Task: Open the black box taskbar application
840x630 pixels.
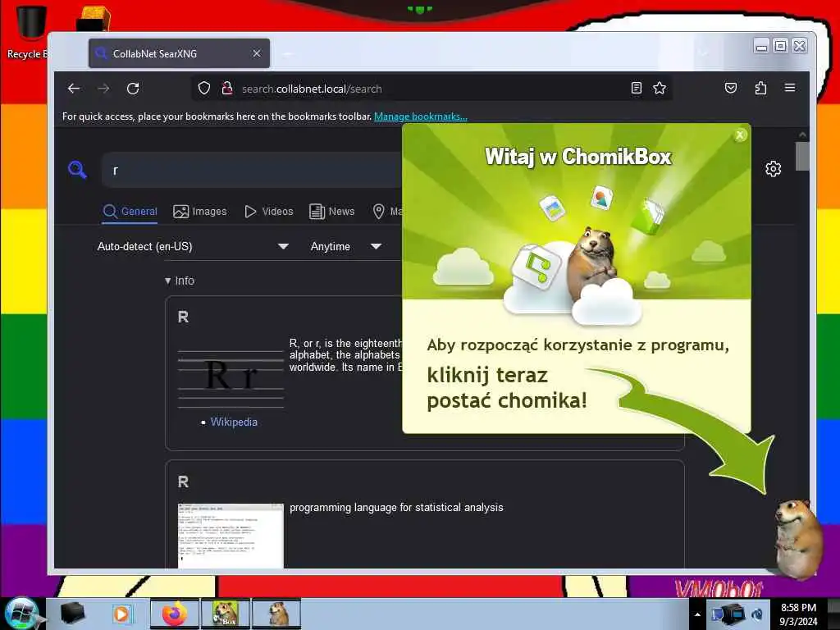Action: (73, 614)
